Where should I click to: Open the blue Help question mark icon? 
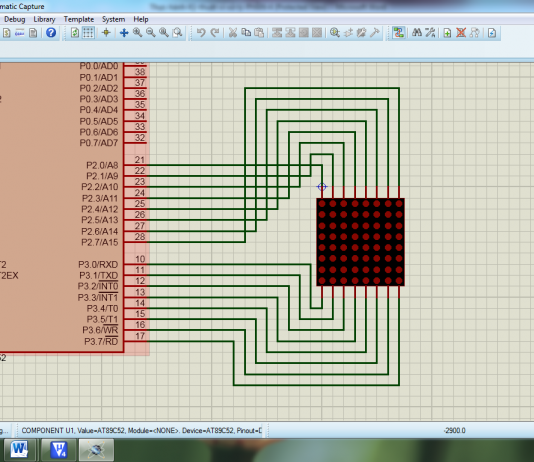[51, 33]
